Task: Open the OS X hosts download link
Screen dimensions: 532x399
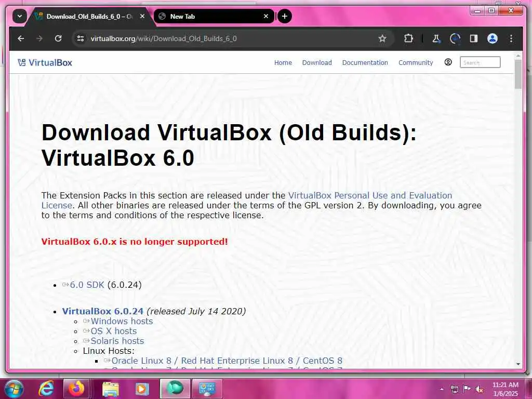Action: point(114,331)
